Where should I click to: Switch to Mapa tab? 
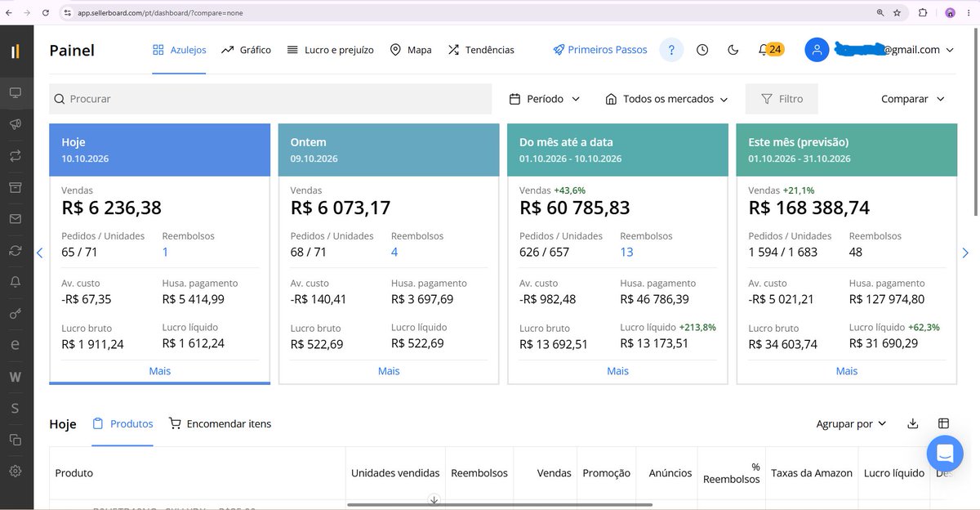(411, 50)
